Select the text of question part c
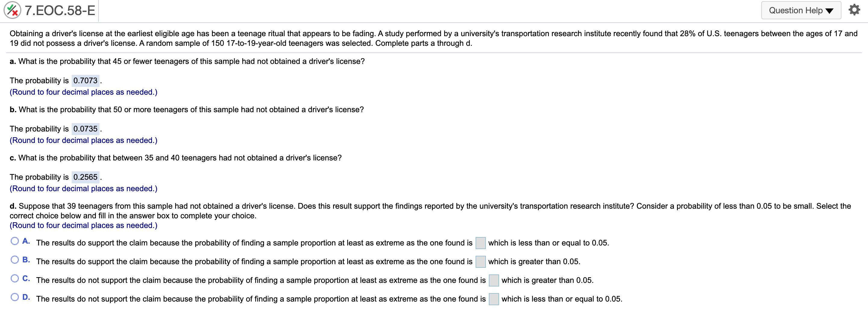 point(175,157)
